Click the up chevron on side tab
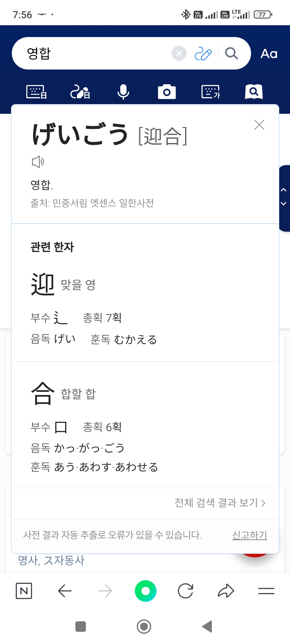290x644 pixels. [x=284, y=190]
